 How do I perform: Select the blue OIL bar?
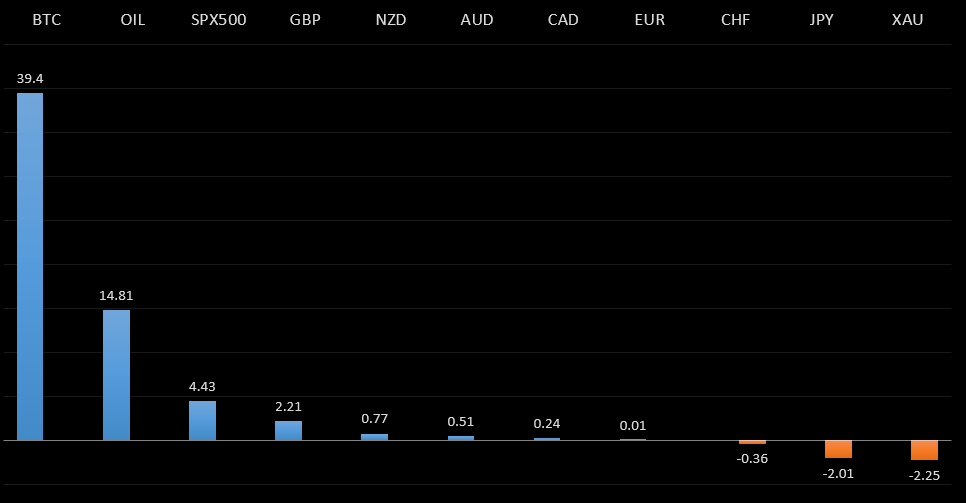point(116,375)
